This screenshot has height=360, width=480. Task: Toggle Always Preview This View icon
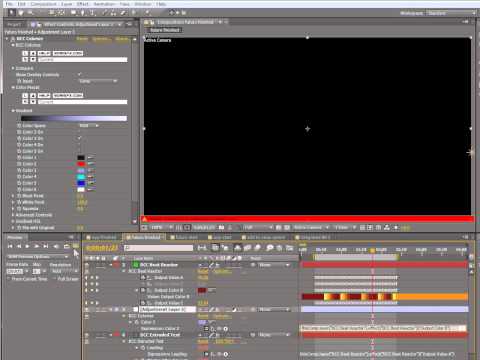click(x=144, y=228)
